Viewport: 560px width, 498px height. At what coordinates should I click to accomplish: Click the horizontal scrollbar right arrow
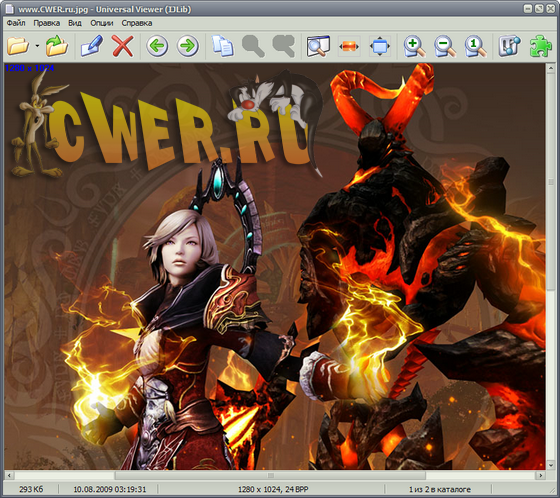click(x=541, y=475)
